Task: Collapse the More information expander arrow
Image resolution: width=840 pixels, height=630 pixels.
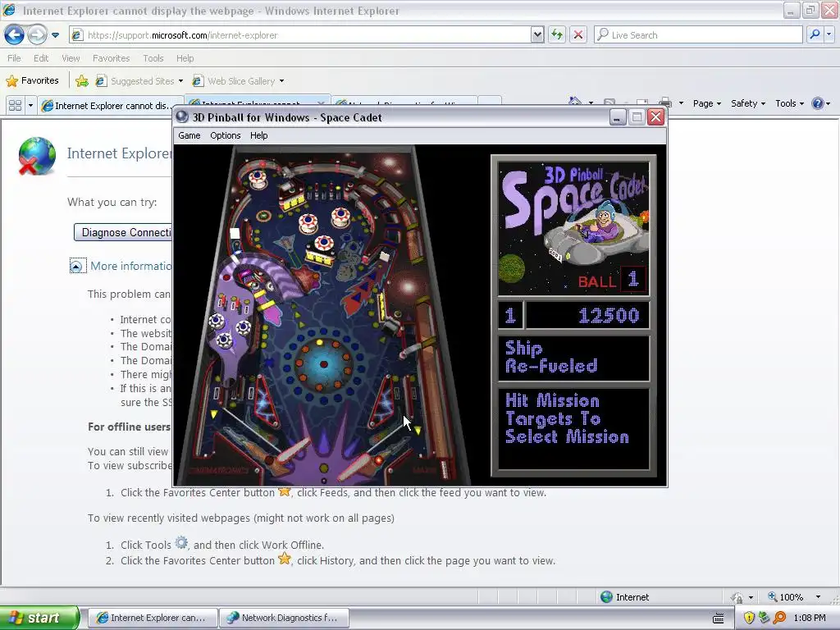Action: coord(76,267)
